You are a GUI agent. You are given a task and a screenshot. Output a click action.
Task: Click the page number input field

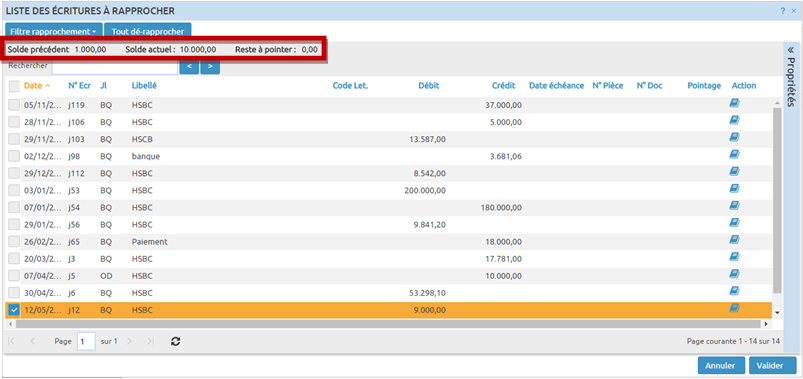tap(86, 341)
